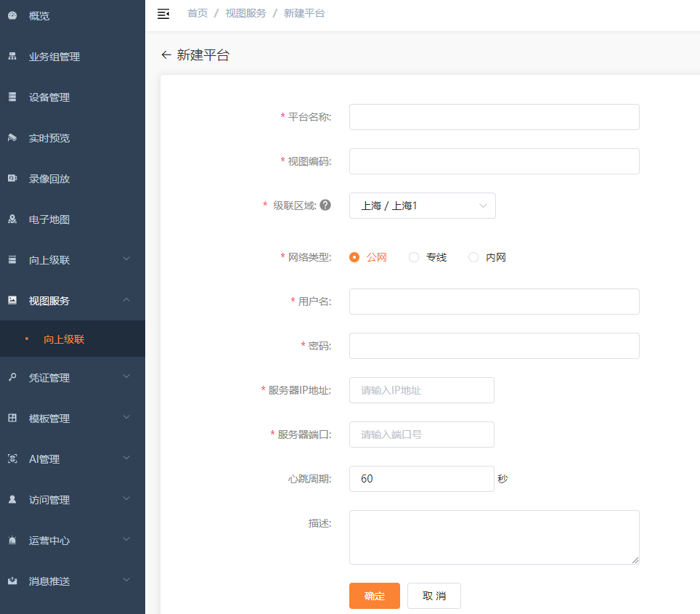The width and height of the screenshot is (700, 614).
Task: Click the 服务器IP地址 input field
Action: point(421,390)
